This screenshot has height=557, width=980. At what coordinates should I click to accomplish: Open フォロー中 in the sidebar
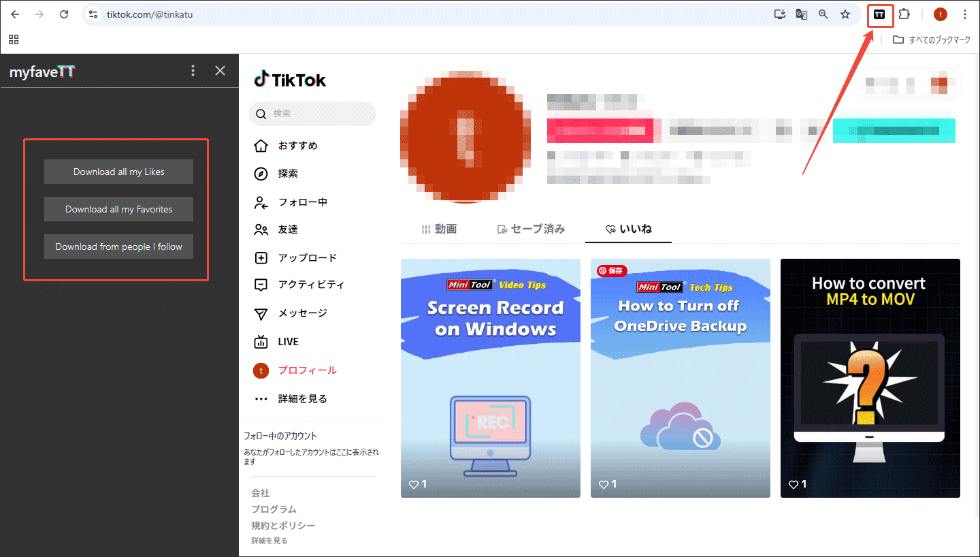pyautogui.click(x=291, y=202)
